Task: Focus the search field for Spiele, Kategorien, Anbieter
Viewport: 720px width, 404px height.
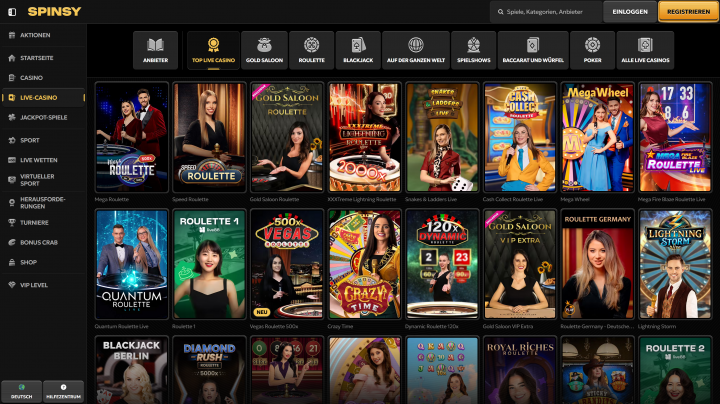Action: click(x=546, y=12)
